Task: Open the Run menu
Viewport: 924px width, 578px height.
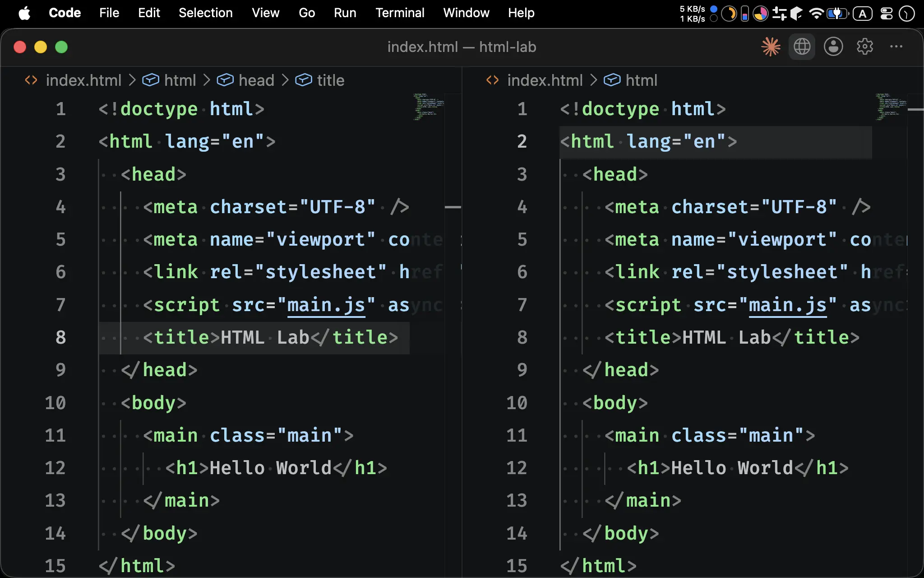Action: coord(345,13)
